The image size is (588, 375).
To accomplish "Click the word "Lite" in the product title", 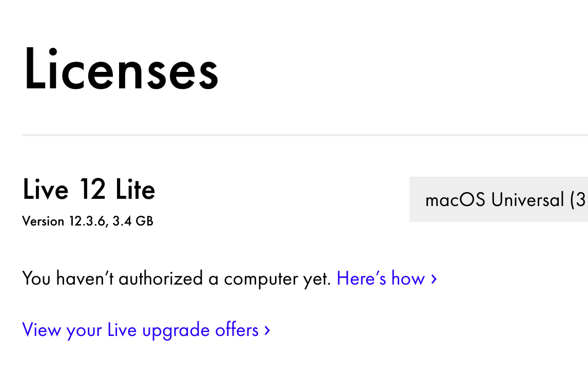I will [x=135, y=189].
